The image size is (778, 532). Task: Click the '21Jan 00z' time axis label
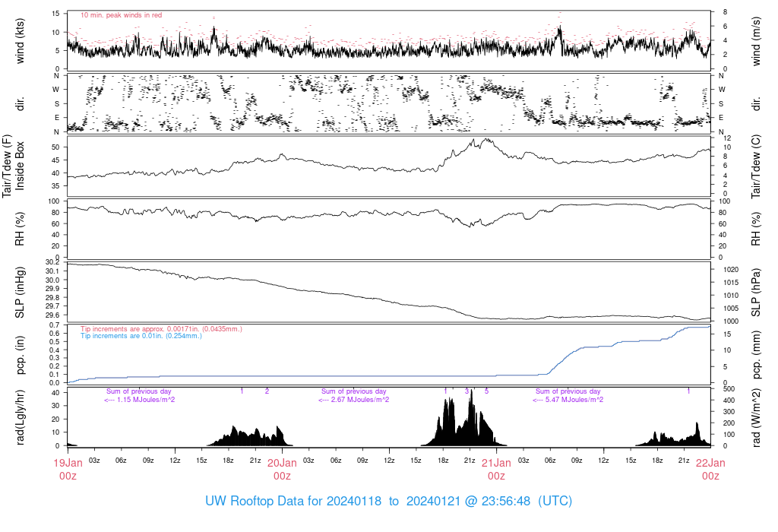496,469
